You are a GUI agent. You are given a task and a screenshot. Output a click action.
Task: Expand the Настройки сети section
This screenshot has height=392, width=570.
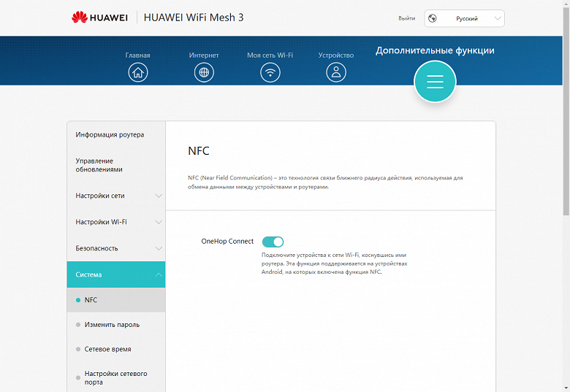(116, 196)
